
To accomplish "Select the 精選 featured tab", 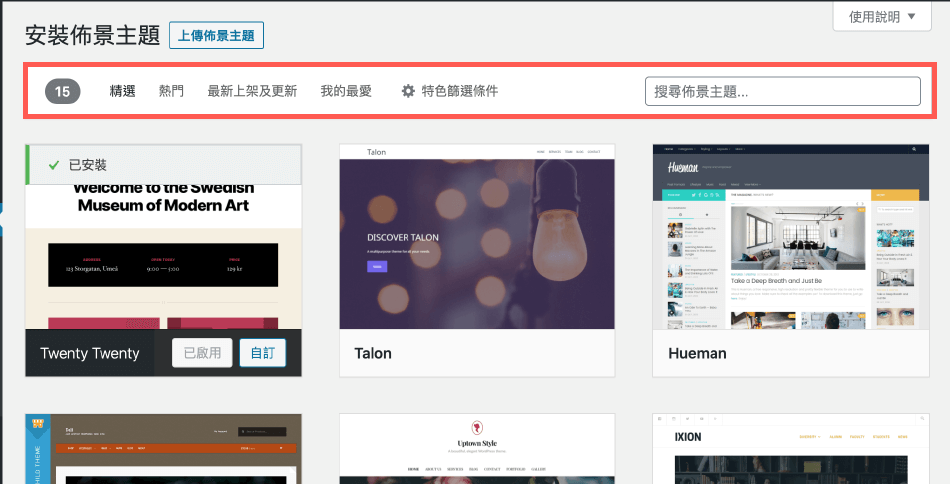I will pyautogui.click(x=122, y=91).
